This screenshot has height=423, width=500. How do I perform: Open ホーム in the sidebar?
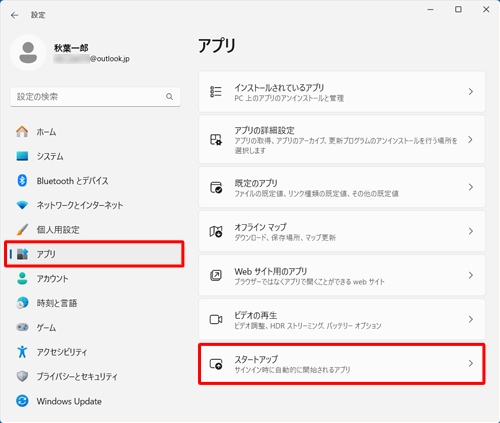point(94,132)
